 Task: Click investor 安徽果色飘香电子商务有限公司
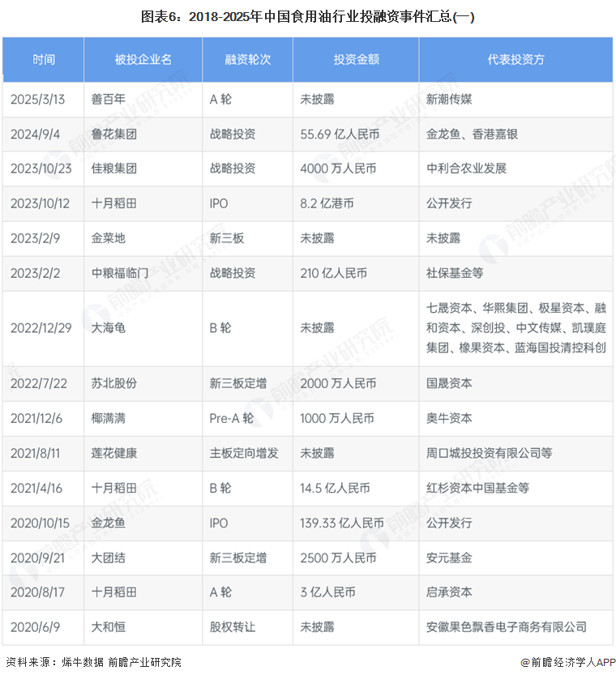pos(507,627)
